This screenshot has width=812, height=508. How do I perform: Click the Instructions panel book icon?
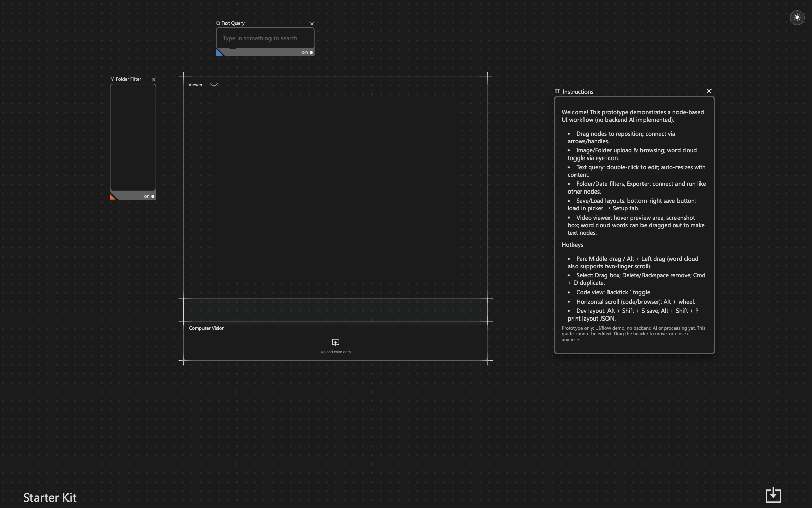pyautogui.click(x=558, y=92)
